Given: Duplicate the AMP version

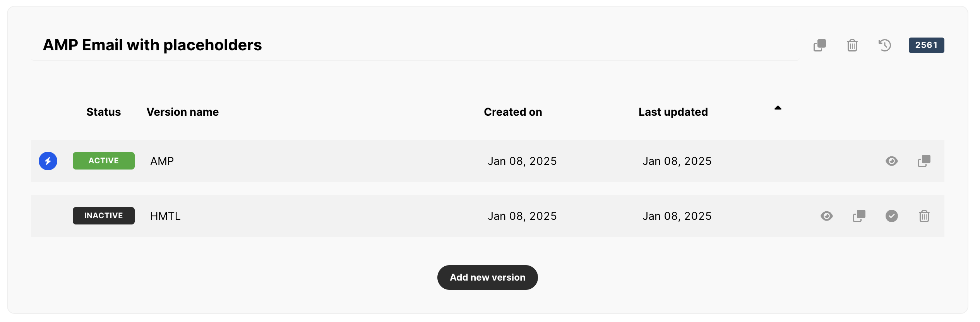Looking at the screenshot, I should click(x=924, y=161).
